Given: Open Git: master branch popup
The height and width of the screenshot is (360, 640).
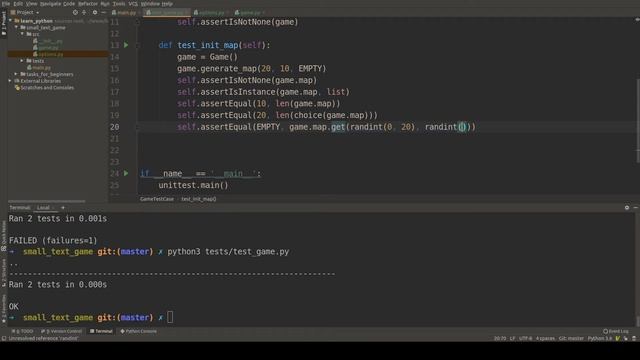Looking at the screenshot, I should (x=571, y=338).
